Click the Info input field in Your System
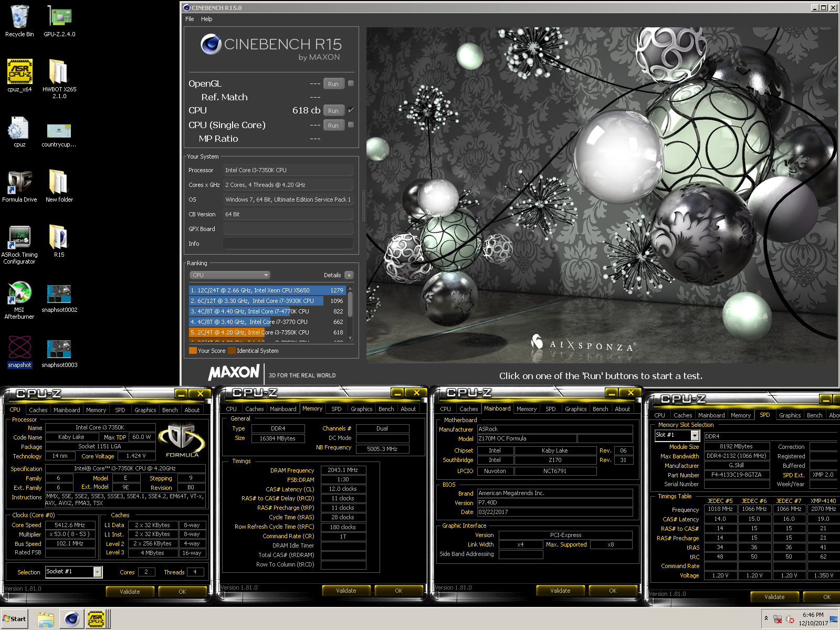Screen dimensions: 840x630 point(288,244)
